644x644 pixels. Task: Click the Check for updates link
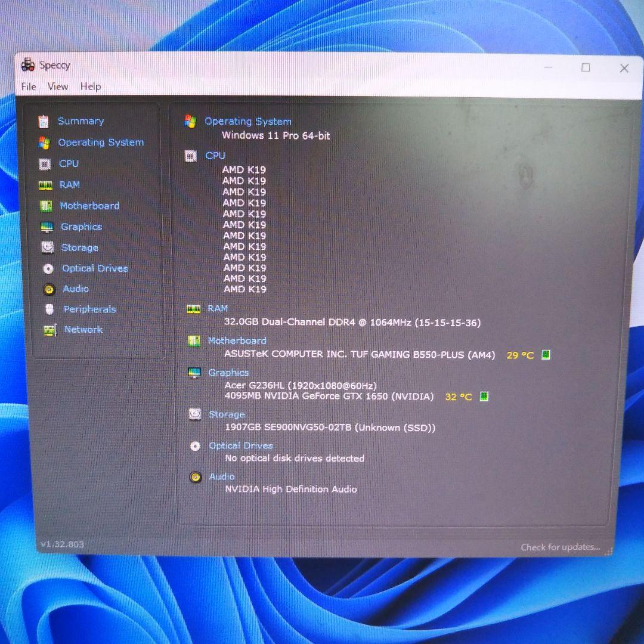[x=559, y=547]
